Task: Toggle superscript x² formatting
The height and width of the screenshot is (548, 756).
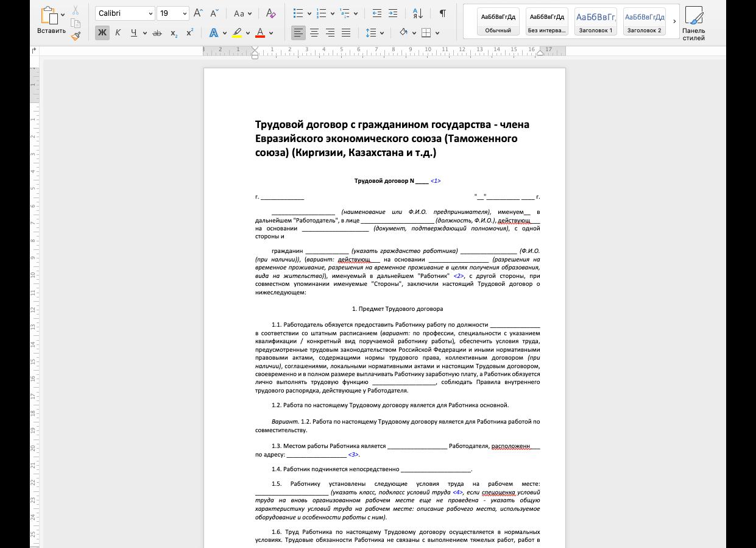Action: pyautogui.click(x=189, y=33)
